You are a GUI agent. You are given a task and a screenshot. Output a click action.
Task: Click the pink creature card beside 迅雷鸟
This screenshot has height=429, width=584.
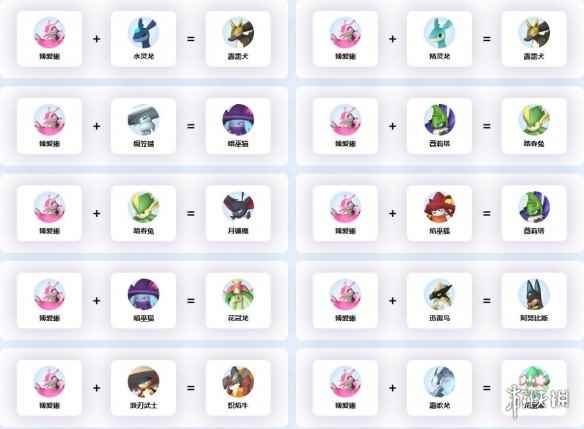pos(345,300)
